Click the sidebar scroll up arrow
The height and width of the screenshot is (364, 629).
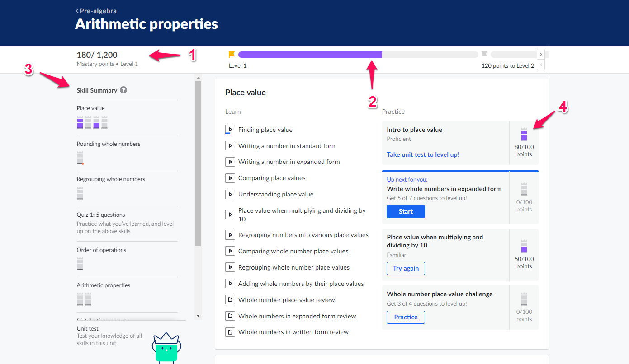click(198, 78)
